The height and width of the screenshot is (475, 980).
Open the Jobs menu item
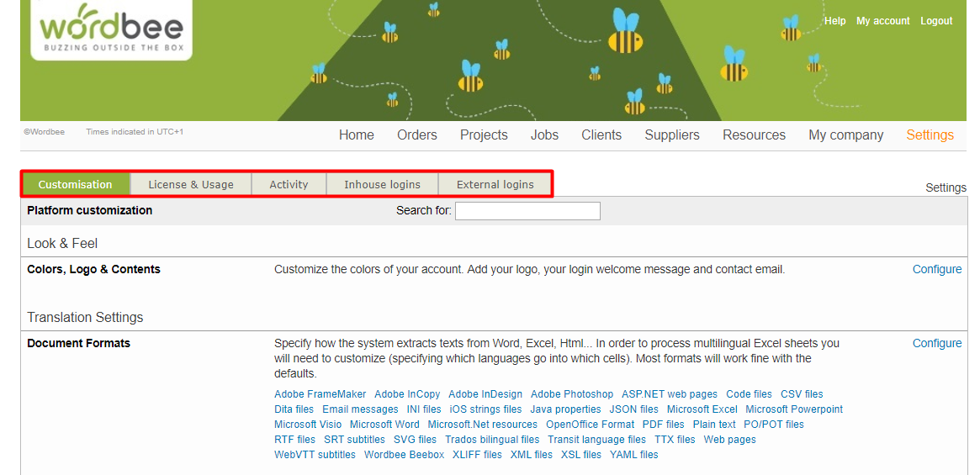point(544,135)
